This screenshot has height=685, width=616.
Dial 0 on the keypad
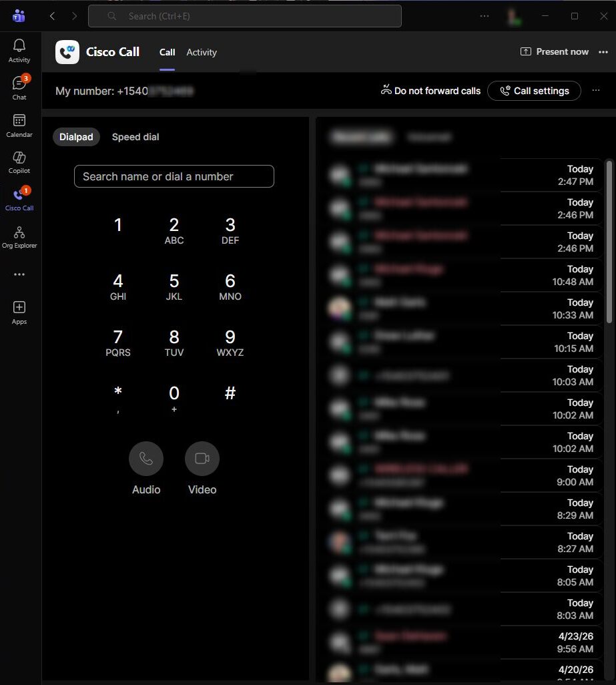tap(174, 399)
